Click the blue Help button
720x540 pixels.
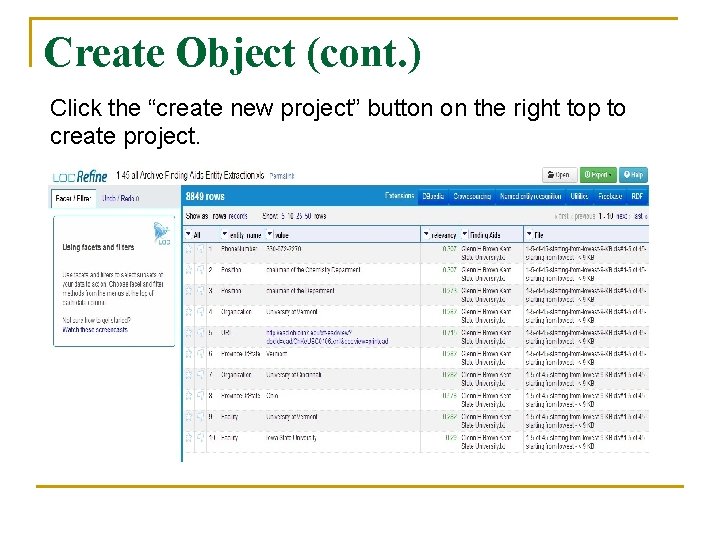click(633, 175)
